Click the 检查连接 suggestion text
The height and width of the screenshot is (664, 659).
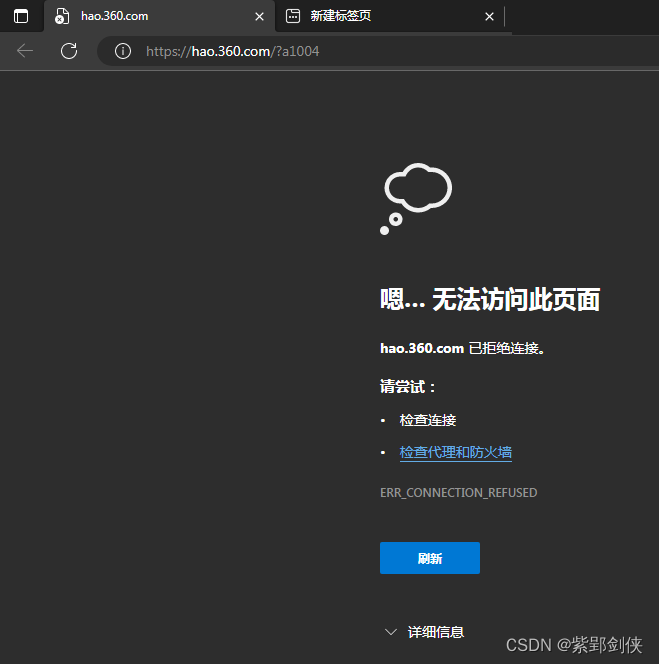point(428,420)
